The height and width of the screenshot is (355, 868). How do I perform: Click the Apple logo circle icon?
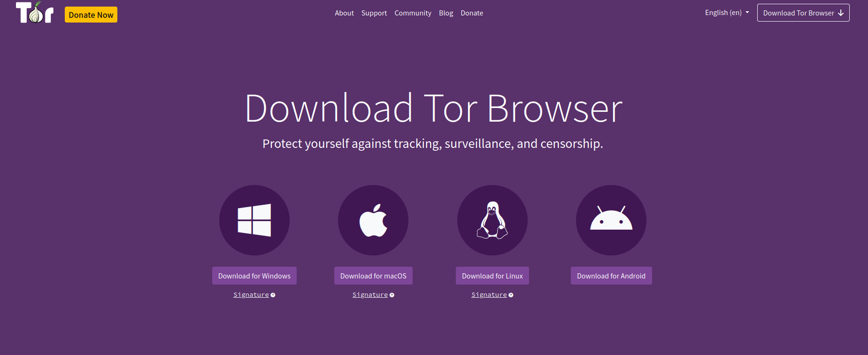tap(373, 220)
